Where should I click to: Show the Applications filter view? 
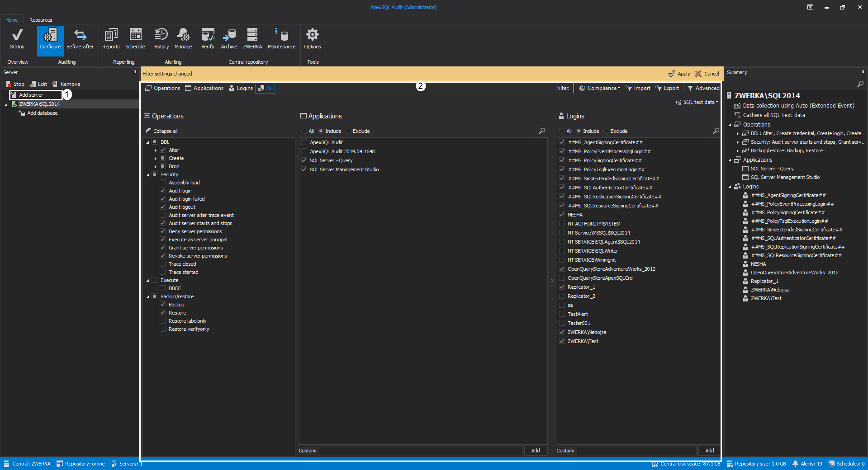pyautogui.click(x=204, y=88)
